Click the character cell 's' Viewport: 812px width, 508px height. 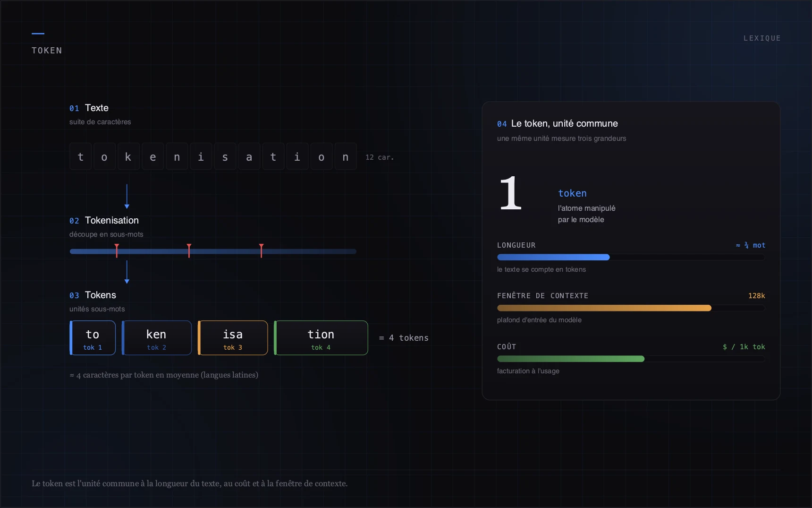point(225,156)
